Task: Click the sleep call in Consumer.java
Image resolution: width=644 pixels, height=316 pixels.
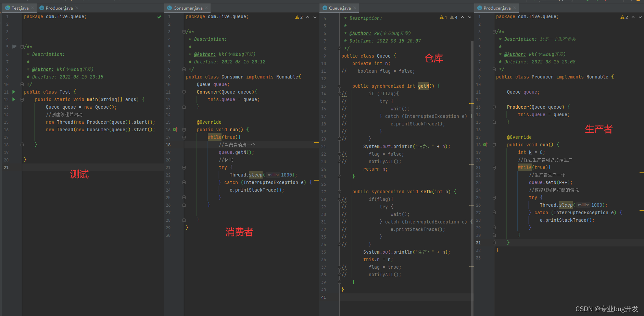Action: [x=256, y=175]
